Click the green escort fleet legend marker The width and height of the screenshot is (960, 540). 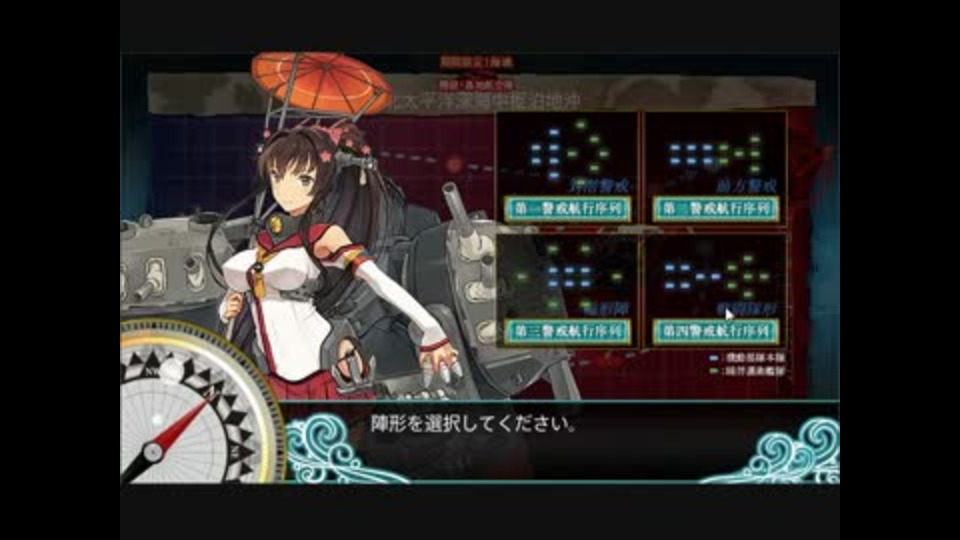(x=713, y=370)
